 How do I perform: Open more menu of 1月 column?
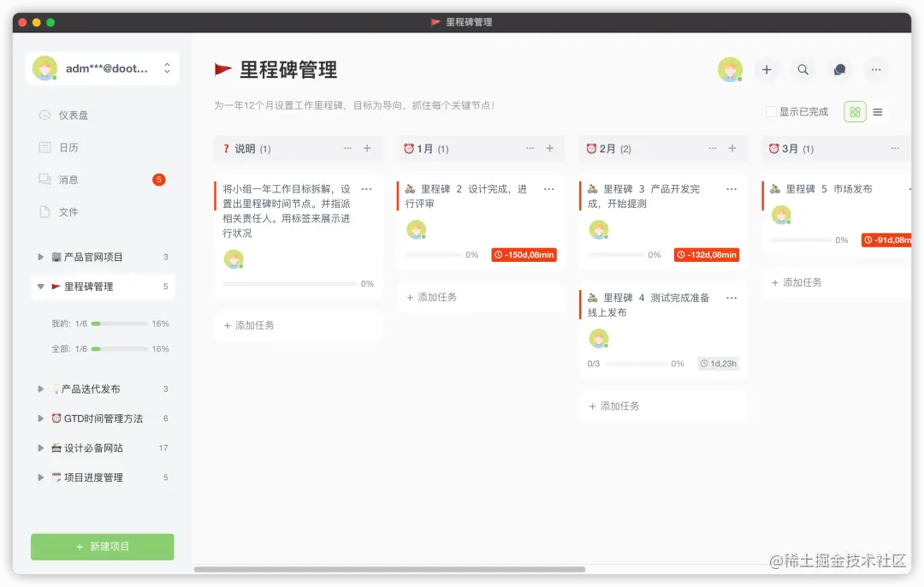tap(530, 149)
